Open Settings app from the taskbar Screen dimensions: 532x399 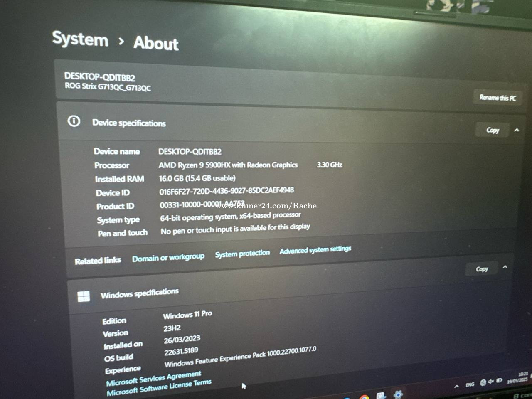click(x=398, y=394)
